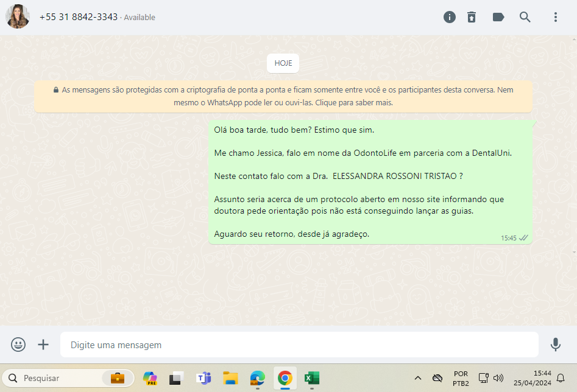Start voice message with microphone icon
The width and height of the screenshot is (577, 392).
(555, 345)
